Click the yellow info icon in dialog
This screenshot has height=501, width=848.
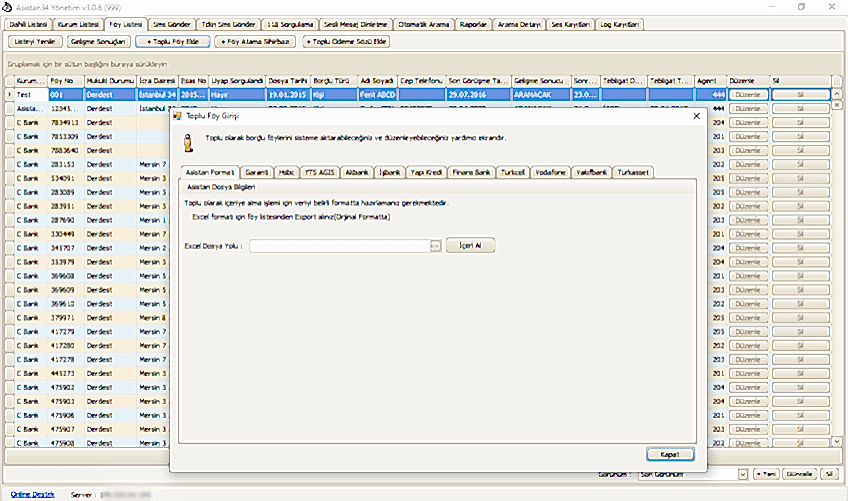[x=188, y=141]
